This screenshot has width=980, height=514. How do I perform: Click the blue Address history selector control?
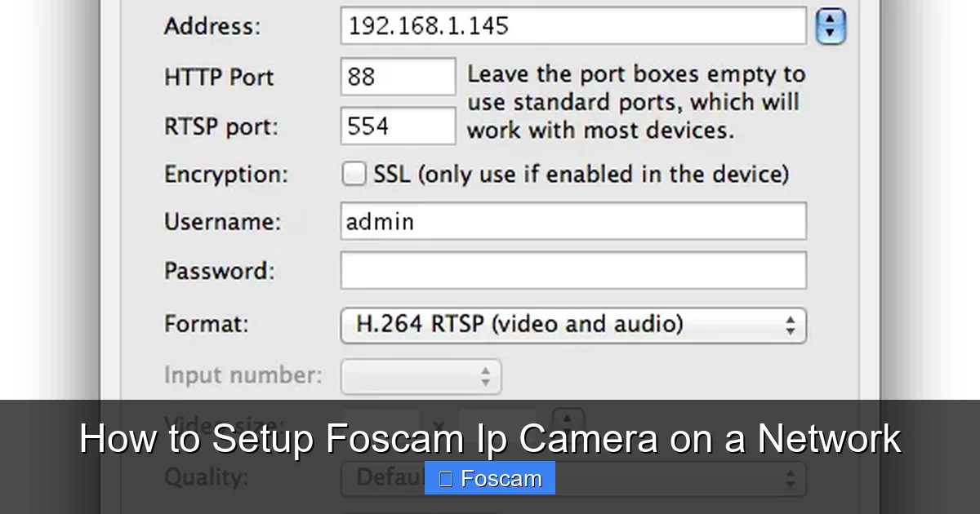pyautogui.click(x=831, y=25)
